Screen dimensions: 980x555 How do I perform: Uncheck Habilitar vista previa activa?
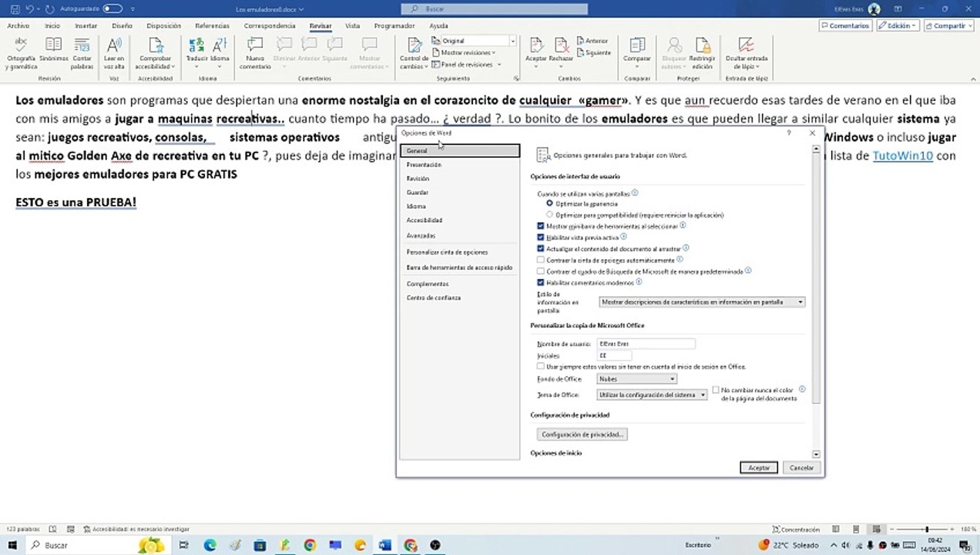(x=541, y=237)
